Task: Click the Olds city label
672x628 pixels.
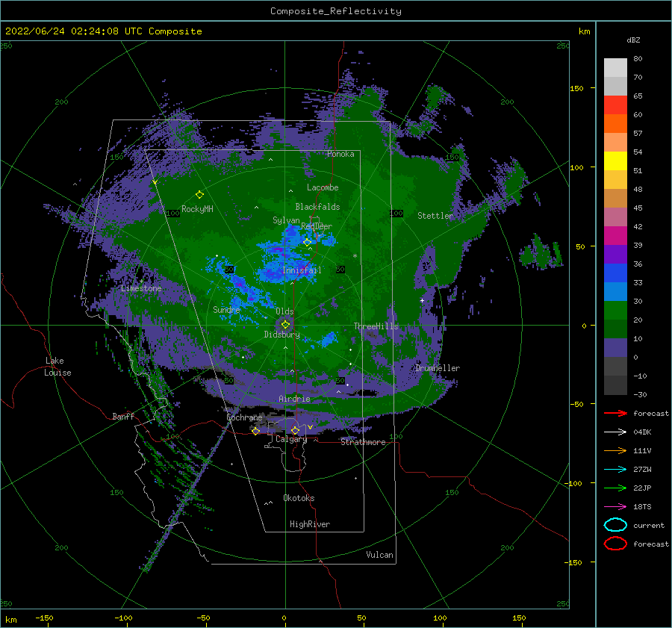Action: (284, 311)
